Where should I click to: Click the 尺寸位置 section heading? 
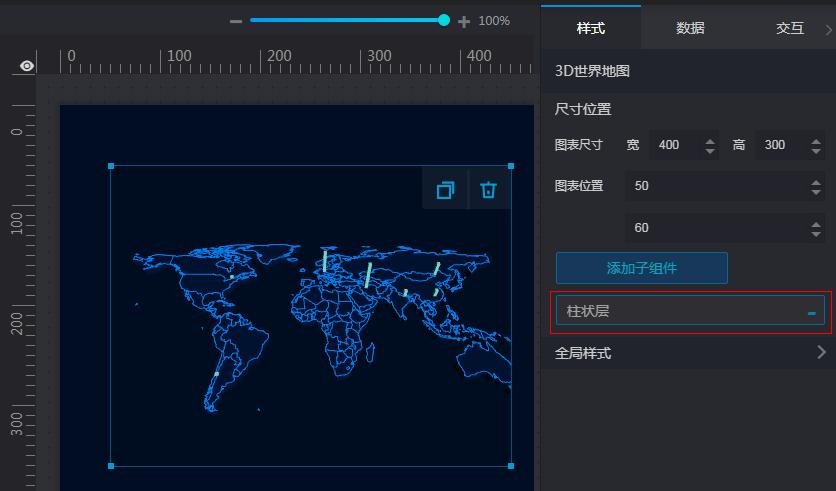(x=583, y=109)
